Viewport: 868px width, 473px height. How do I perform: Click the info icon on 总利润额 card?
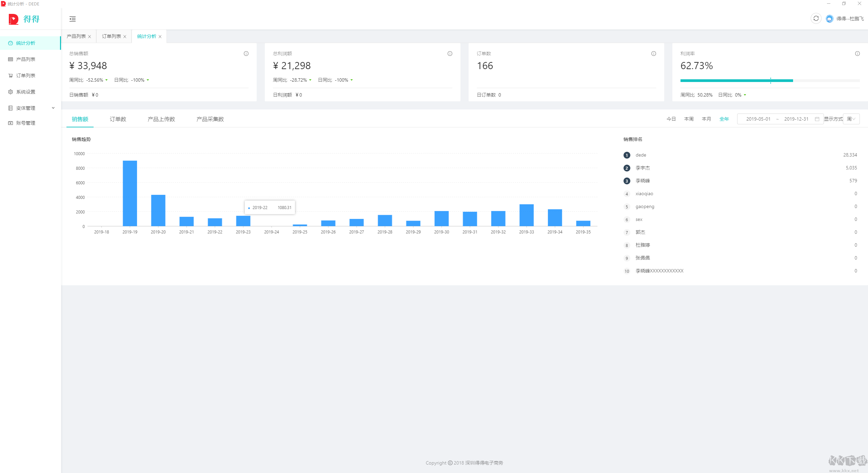pyautogui.click(x=450, y=54)
